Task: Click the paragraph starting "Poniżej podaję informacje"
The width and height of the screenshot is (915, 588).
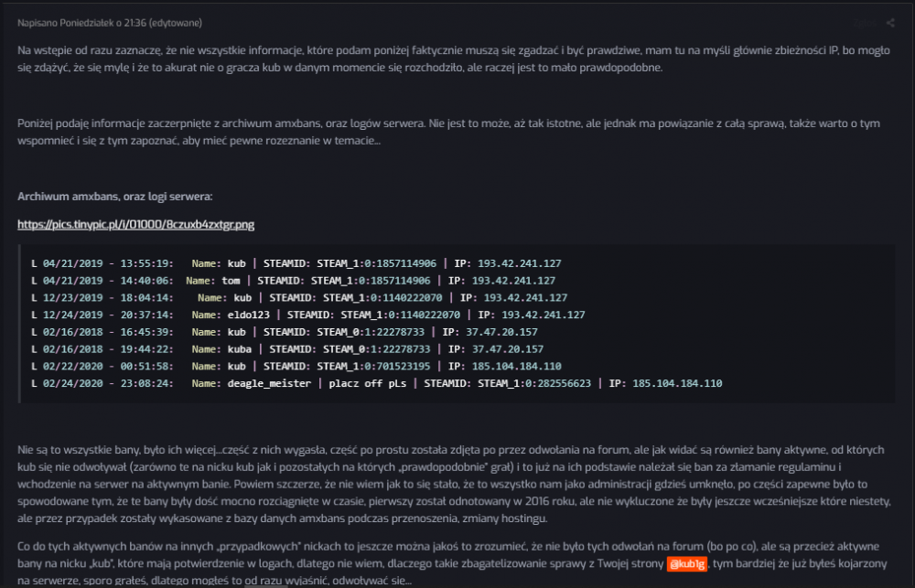Action: tap(448, 132)
